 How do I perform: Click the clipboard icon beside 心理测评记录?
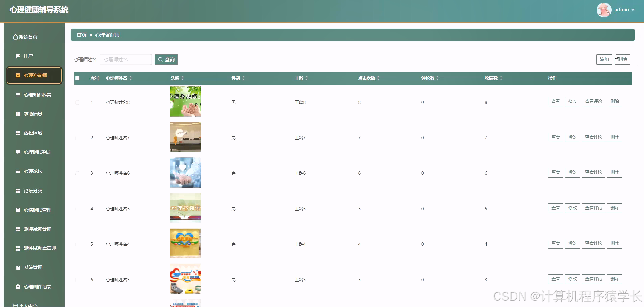tap(18, 287)
